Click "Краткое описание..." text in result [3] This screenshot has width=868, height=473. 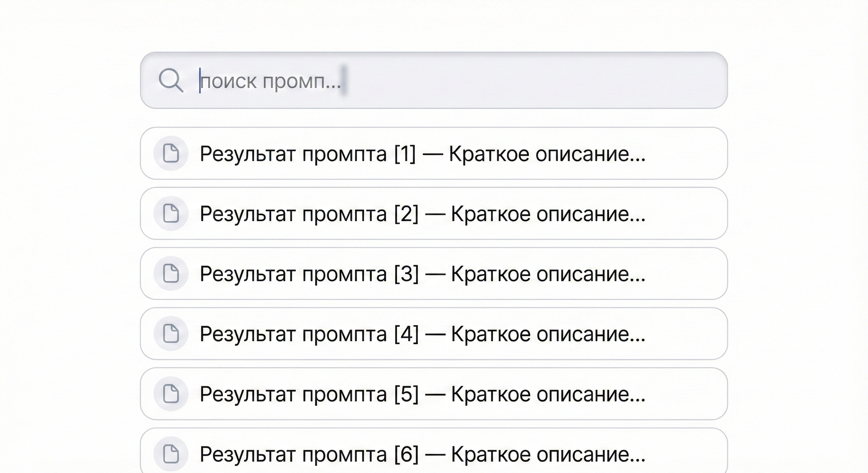point(548,274)
